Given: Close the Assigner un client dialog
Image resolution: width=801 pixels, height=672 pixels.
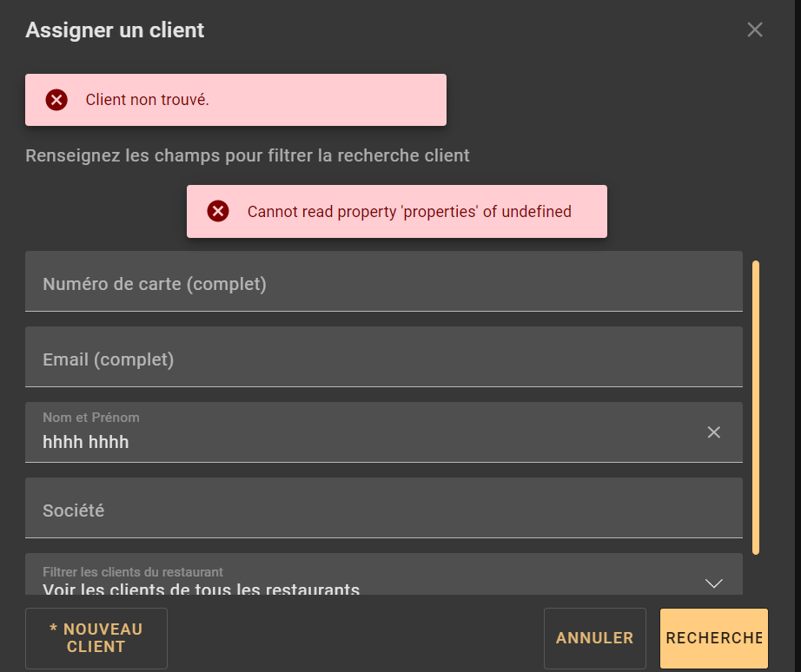Looking at the screenshot, I should [x=755, y=30].
